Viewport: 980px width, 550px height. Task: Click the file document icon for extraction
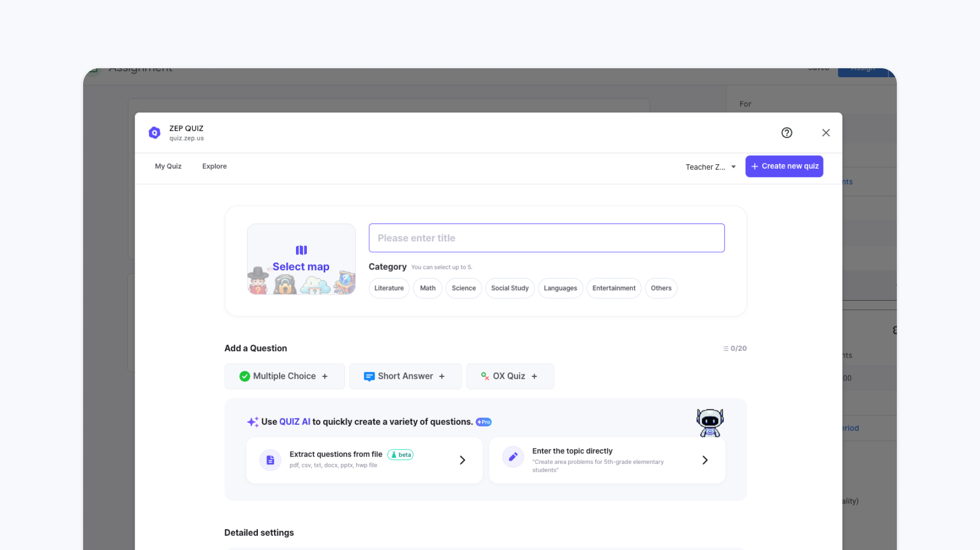270,460
